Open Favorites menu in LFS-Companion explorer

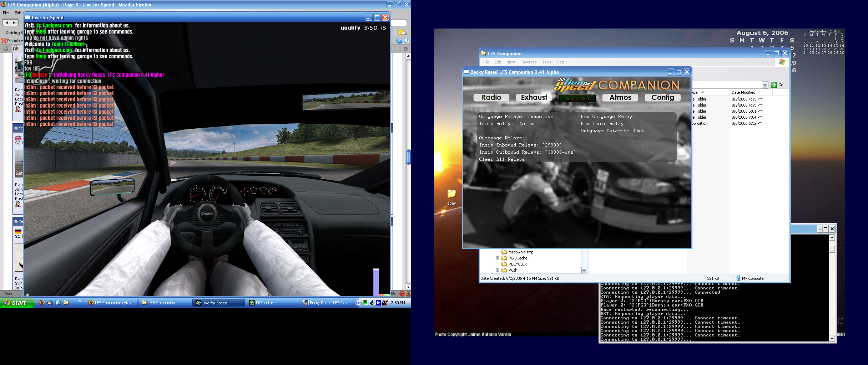(x=528, y=62)
